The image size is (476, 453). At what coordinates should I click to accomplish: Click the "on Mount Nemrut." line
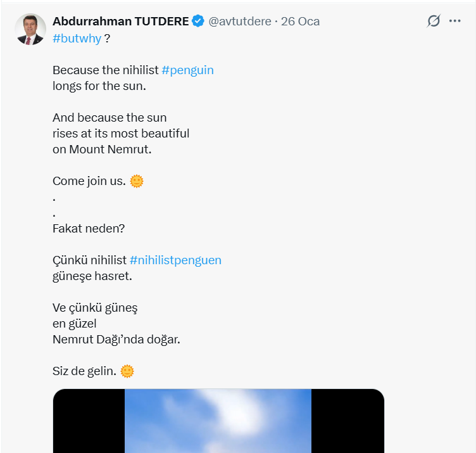pos(102,150)
